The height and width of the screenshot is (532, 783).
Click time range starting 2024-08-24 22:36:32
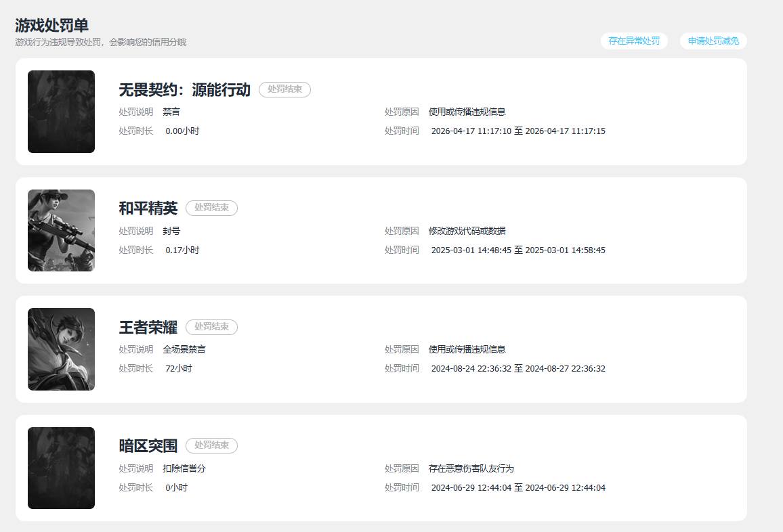point(518,368)
